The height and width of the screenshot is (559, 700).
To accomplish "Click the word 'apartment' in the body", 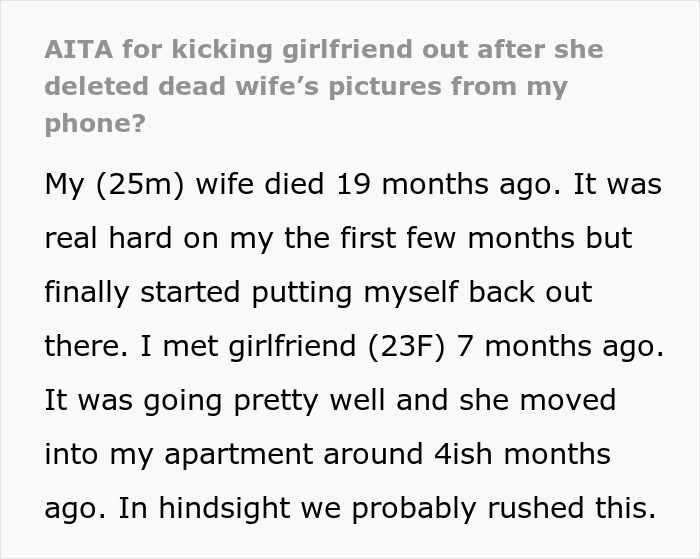I will pyautogui.click(x=238, y=455).
